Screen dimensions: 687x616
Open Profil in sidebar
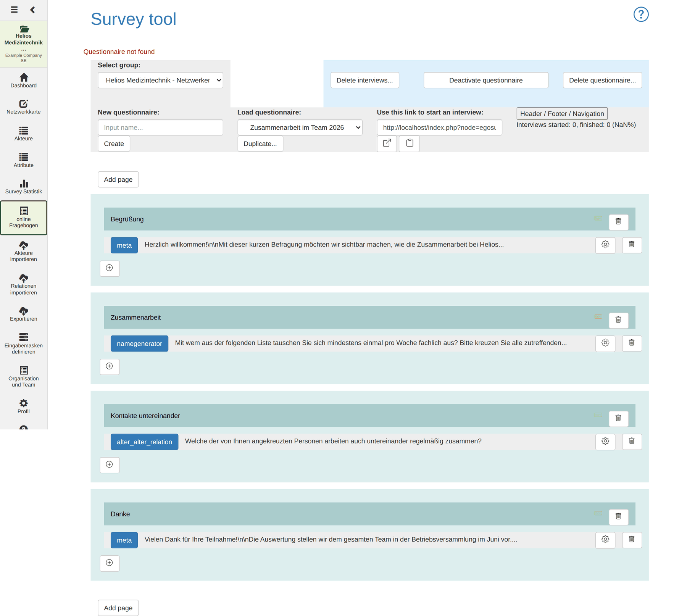(24, 406)
